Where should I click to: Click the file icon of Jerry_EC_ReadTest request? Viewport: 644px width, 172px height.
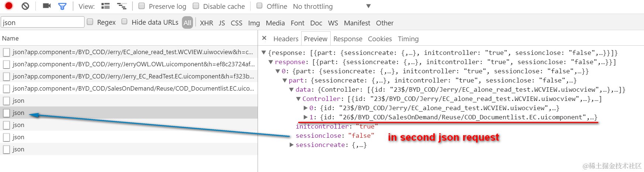tap(6, 77)
